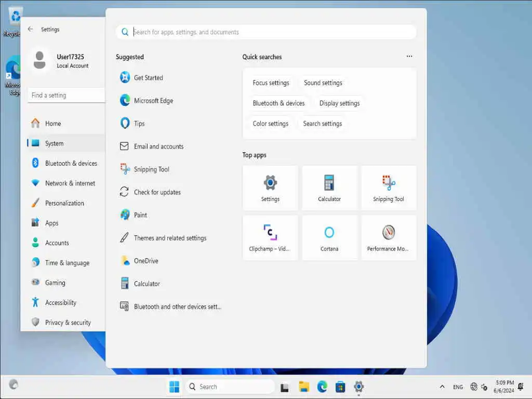Select Bluetooth & devices quick search

(278, 103)
